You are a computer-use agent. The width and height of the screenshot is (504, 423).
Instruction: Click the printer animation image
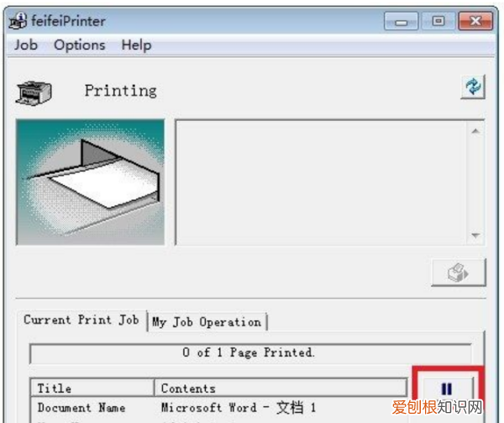(x=91, y=182)
